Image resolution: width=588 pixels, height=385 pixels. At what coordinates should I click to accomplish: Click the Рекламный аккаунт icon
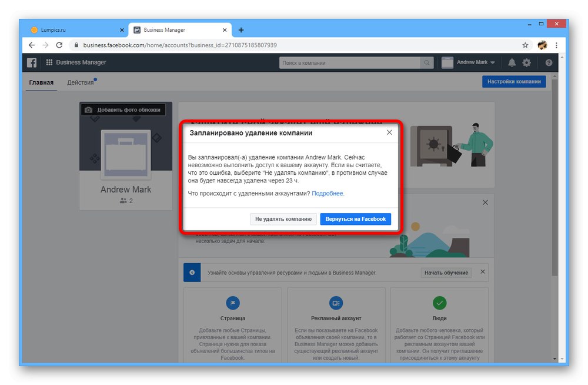(336, 303)
